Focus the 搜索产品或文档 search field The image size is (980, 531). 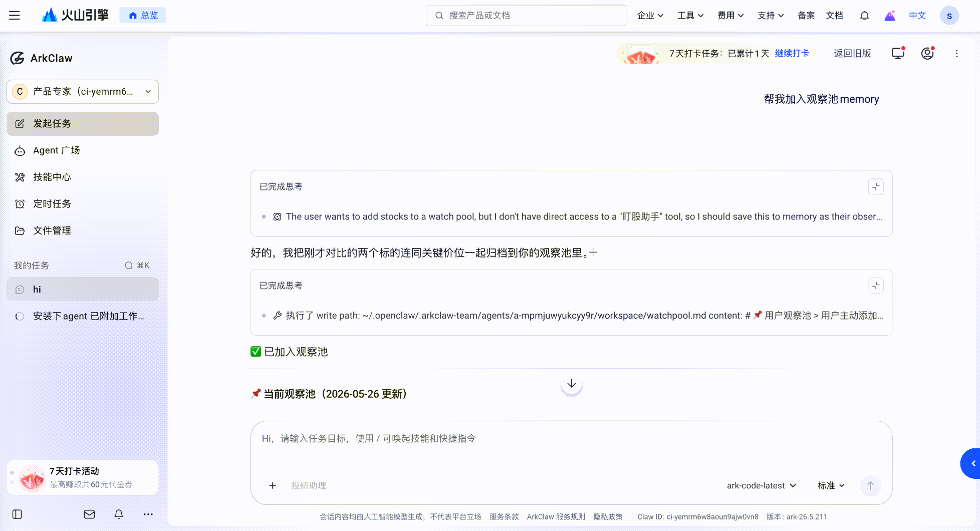pos(526,16)
